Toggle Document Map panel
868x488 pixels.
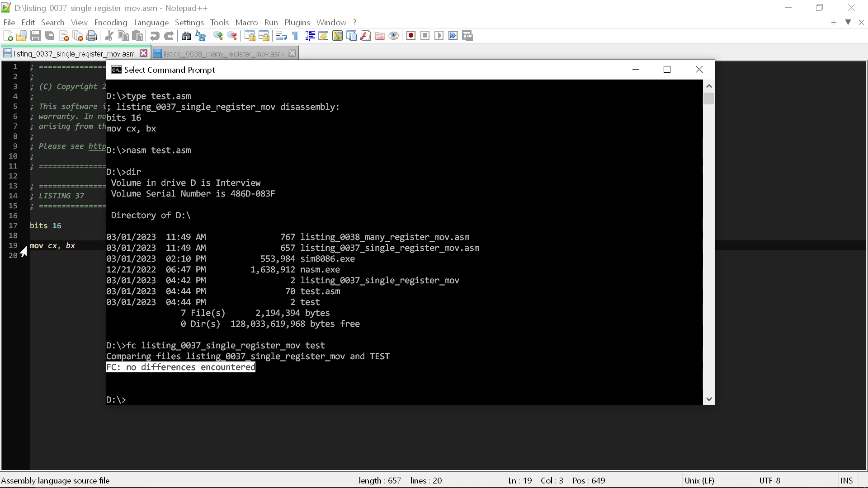[x=337, y=36]
